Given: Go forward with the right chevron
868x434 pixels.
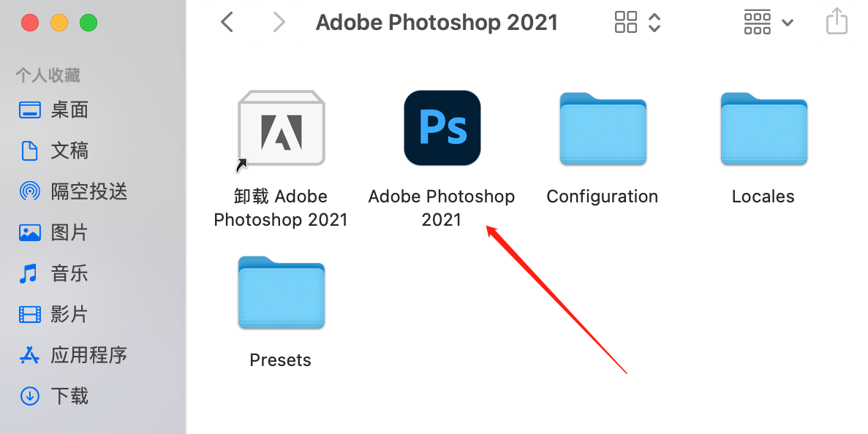Looking at the screenshot, I should pos(279,23).
